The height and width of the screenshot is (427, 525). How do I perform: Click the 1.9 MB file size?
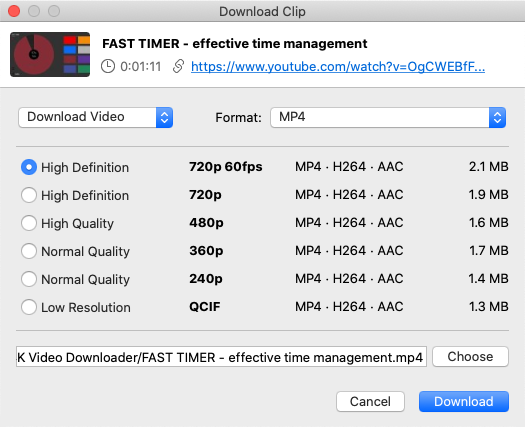[489, 195]
